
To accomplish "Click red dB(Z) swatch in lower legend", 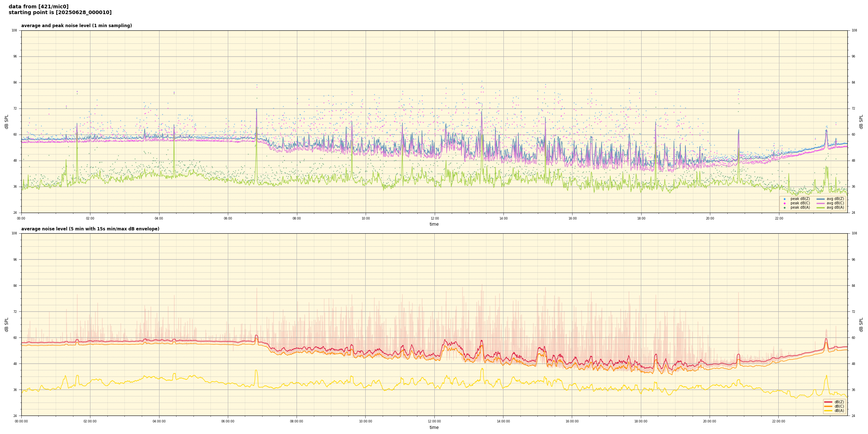I will pos(828,402).
